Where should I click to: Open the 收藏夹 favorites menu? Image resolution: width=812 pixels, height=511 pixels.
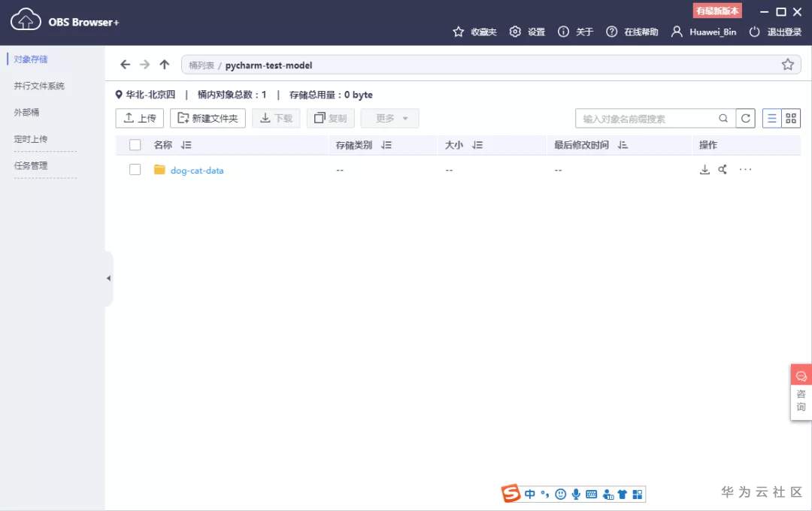474,32
